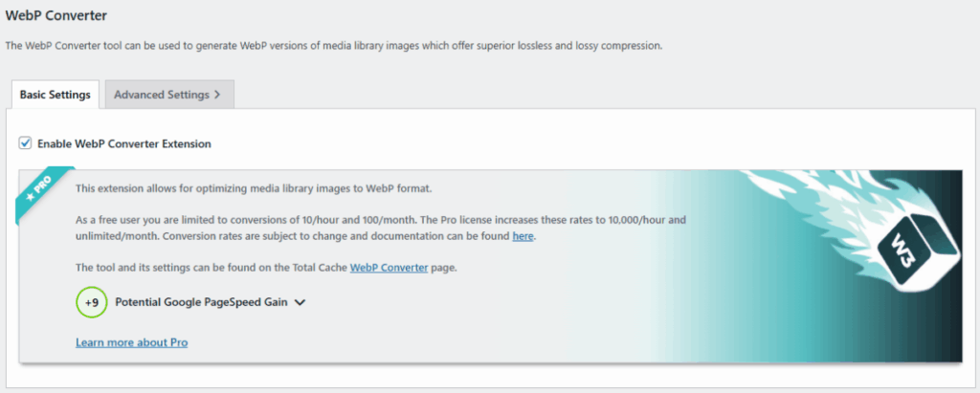Toggle the Enable WebP Converter Extension checkbox
The height and width of the screenshot is (393, 980).
[x=25, y=143]
